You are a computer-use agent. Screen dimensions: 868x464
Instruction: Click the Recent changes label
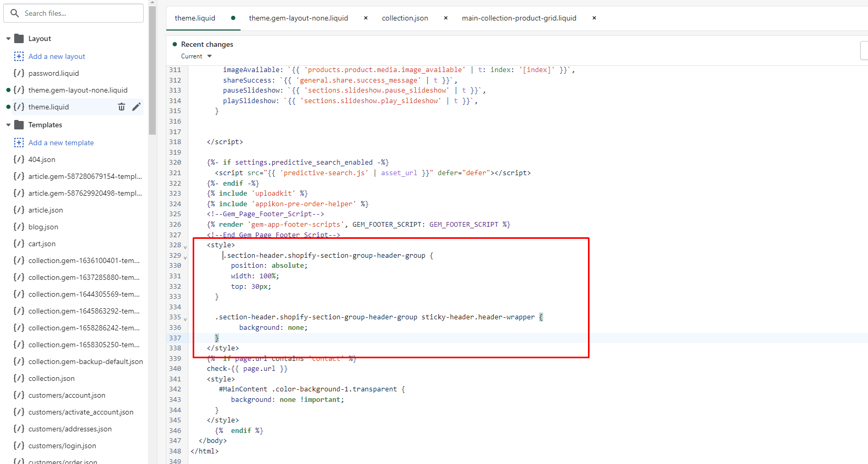pyautogui.click(x=207, y=44)
